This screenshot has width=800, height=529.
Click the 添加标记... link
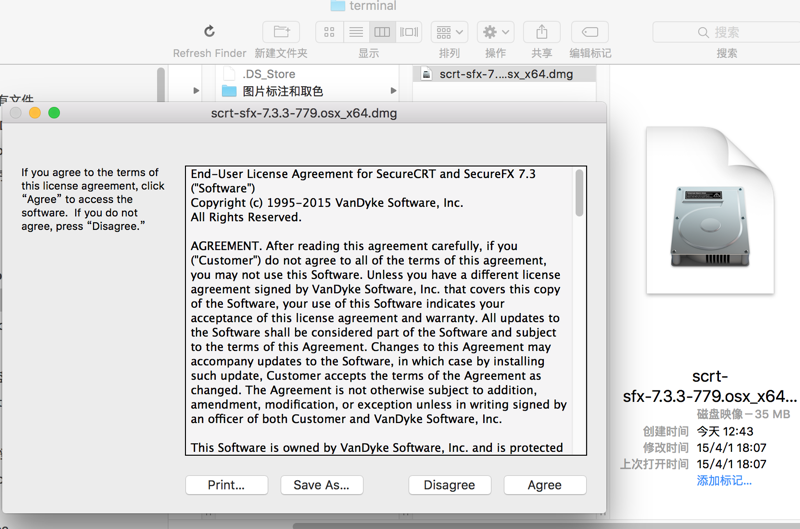tap(724, 481)
